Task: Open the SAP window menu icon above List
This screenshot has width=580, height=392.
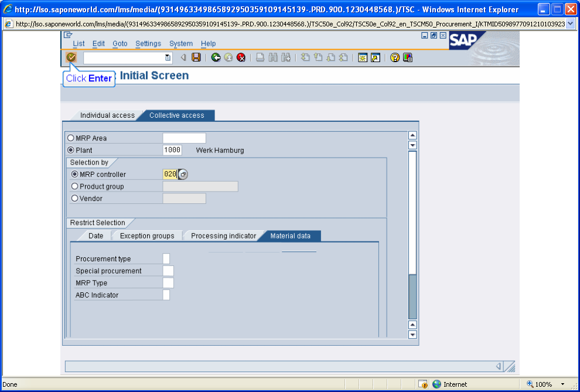Action: (68, 35)
